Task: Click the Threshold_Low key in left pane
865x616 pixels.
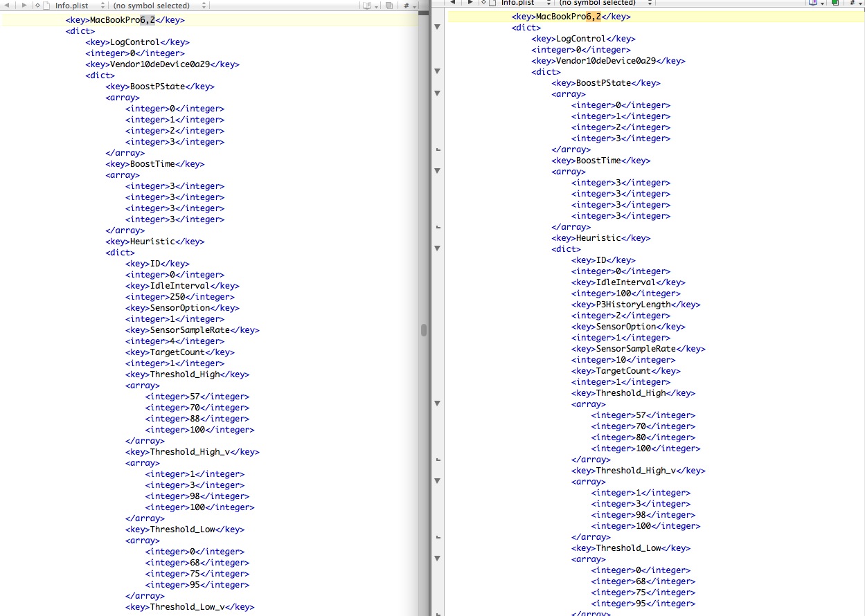Action: coord(185,529)
